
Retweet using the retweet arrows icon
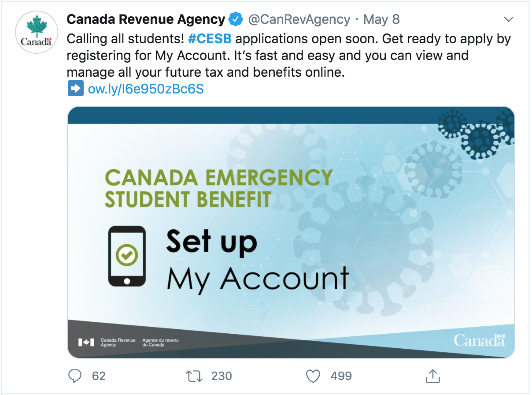194,376
